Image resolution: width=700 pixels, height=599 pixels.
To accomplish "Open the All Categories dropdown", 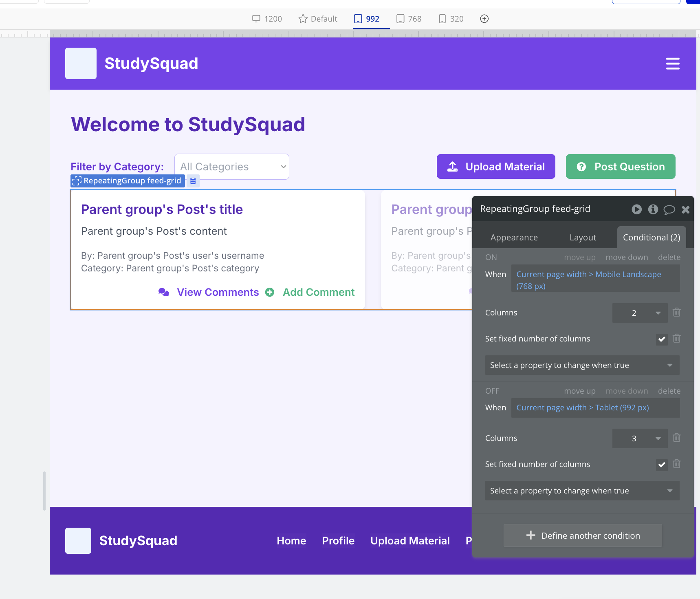I will [231, 167].
